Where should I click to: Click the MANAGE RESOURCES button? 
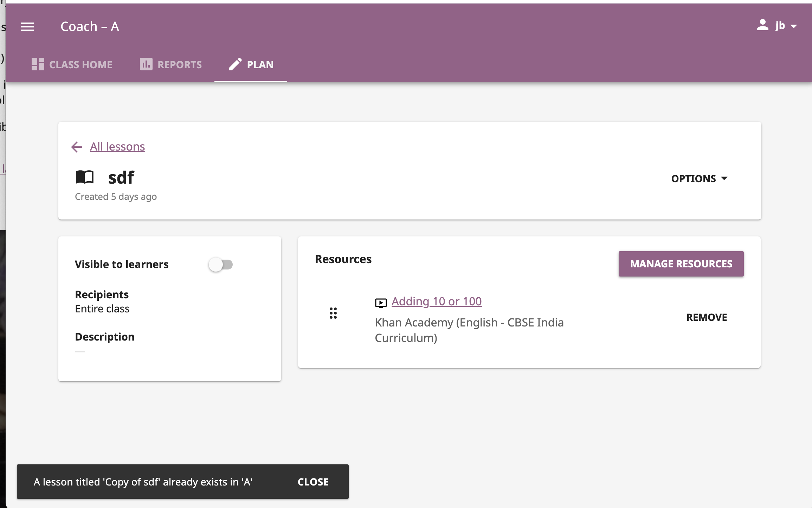[x=681, y=264]
